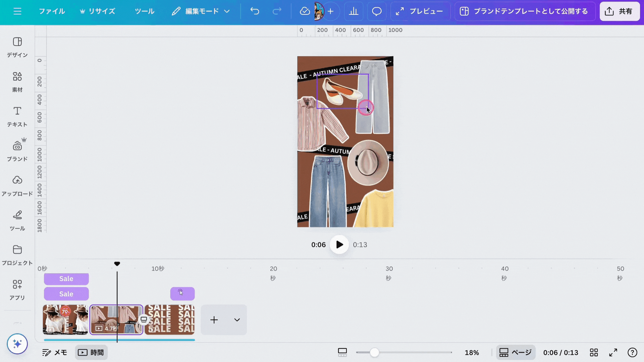
Task: Open the comment bubble icon
Action: point(377,11)
